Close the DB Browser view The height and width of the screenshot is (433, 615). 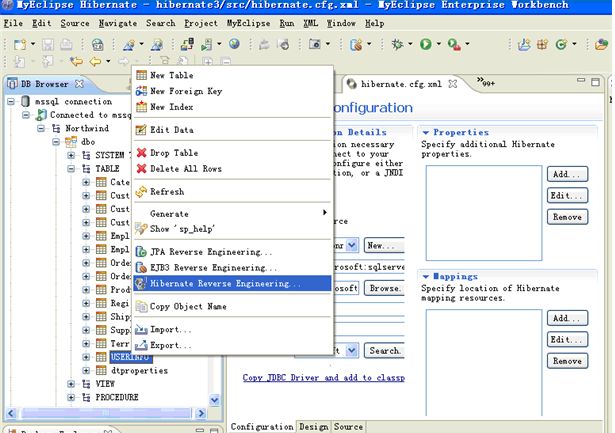[79, 84]
